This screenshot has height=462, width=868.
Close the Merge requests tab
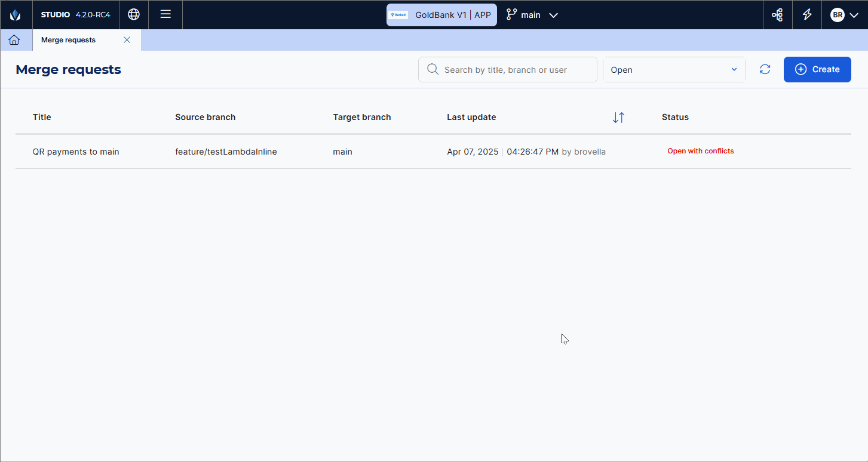[x=127, y=40]
